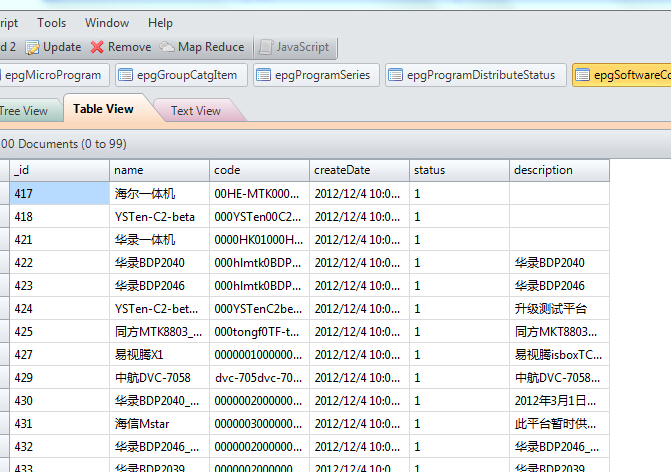The width and height of the screenshot is (671, 472).
Task: Open the epgProgramSeries collection tab
Action: (316, 75)
